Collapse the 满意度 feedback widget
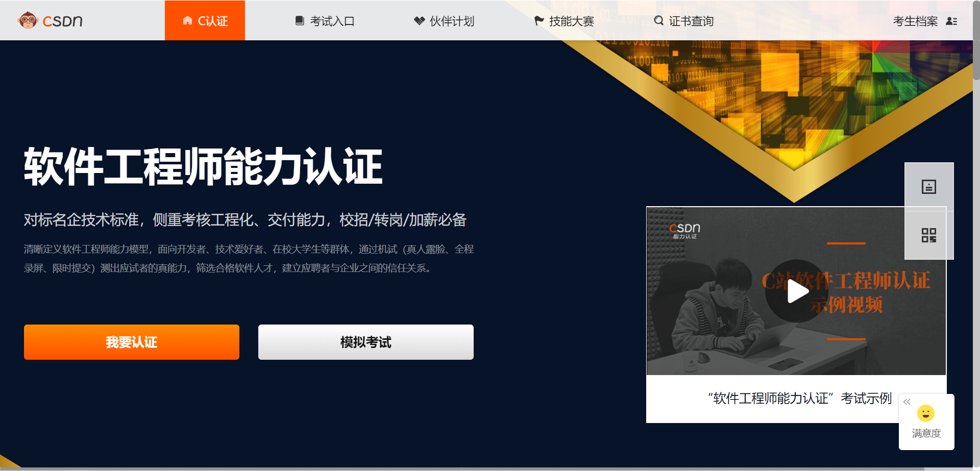The width and height of the screenshot is (980, 471). click(907, 402)
